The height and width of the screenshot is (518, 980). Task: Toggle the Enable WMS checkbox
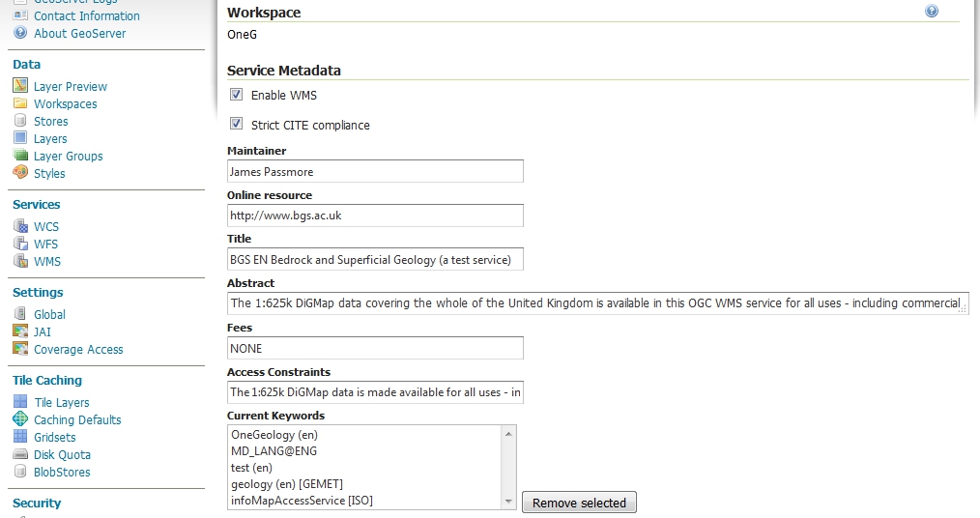(x=236, y=95)
